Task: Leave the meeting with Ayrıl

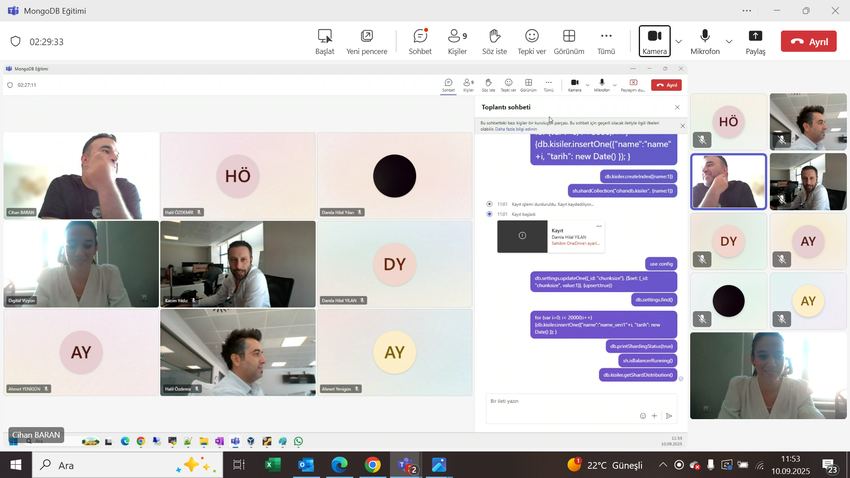Action: click(809, 41)
